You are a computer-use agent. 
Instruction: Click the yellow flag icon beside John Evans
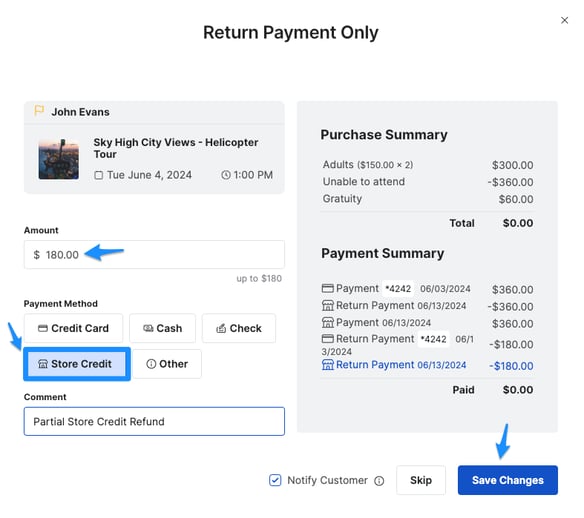click(x=39, y=111)
